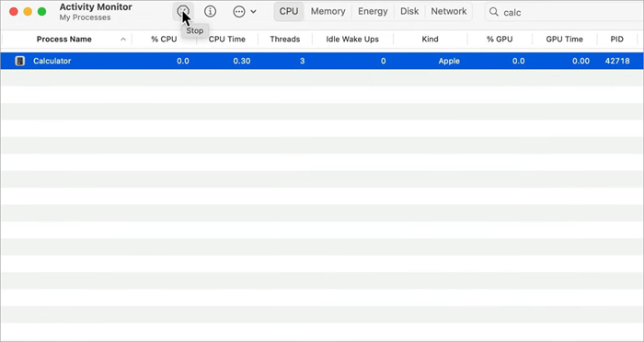
Task: Expand the more-options dropdown chevron
Action: (253, 12)
